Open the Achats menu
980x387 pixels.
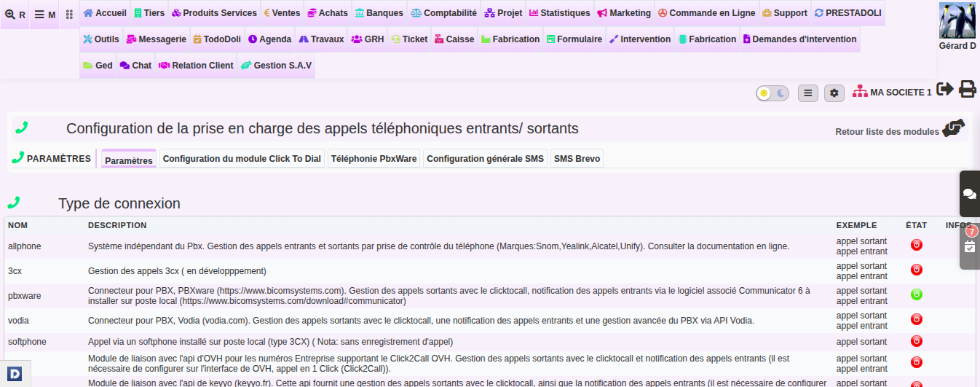coord(328,13)
